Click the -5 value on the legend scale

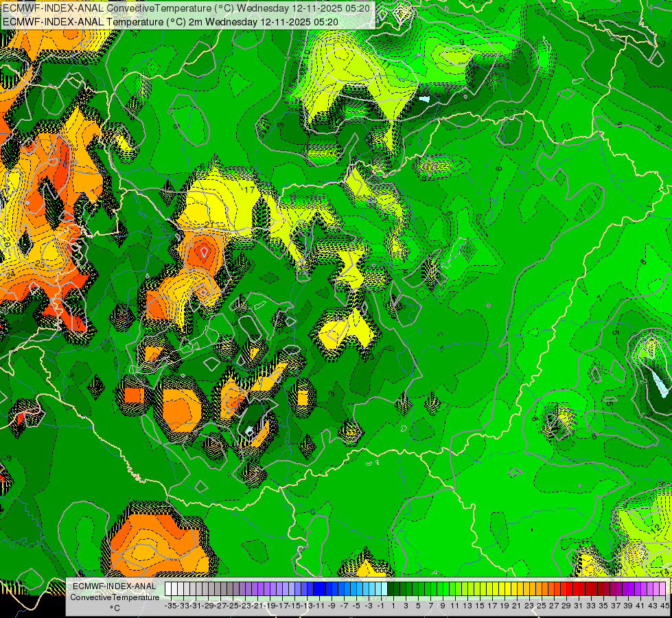click(356, 606)
